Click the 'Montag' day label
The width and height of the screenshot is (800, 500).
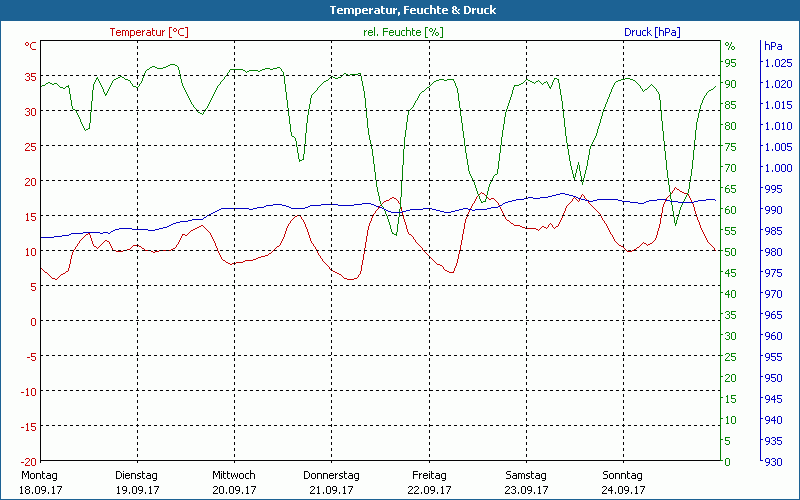pos(39,475)
